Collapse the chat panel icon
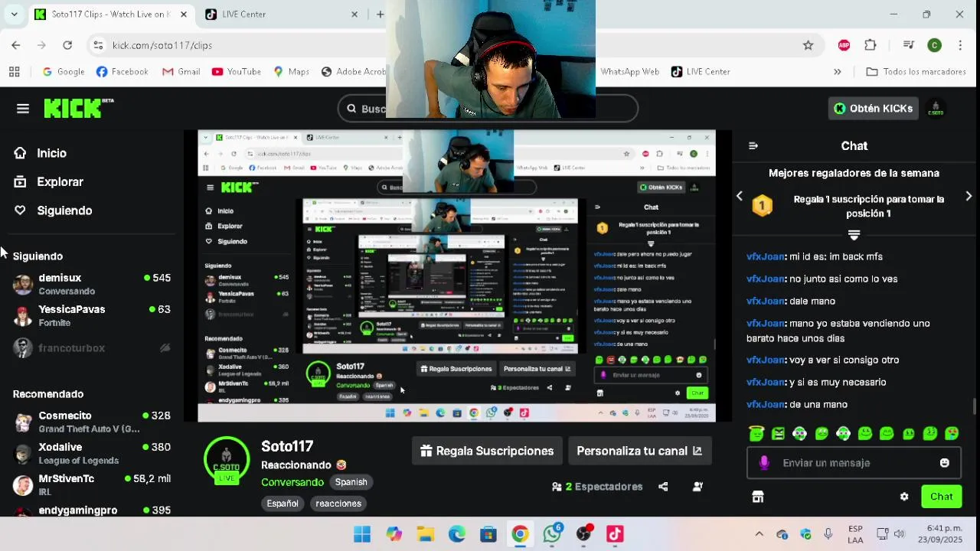 point(753,145)
